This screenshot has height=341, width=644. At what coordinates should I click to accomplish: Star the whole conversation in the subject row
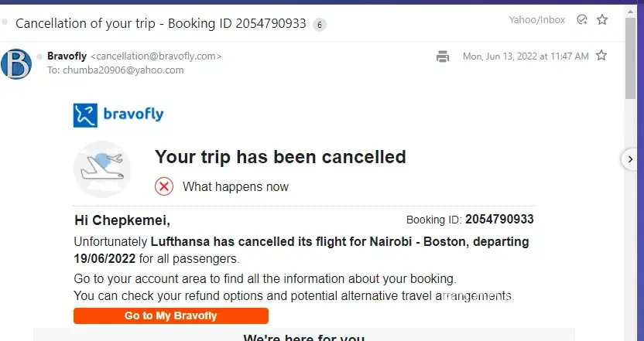(x=601, y=19)
